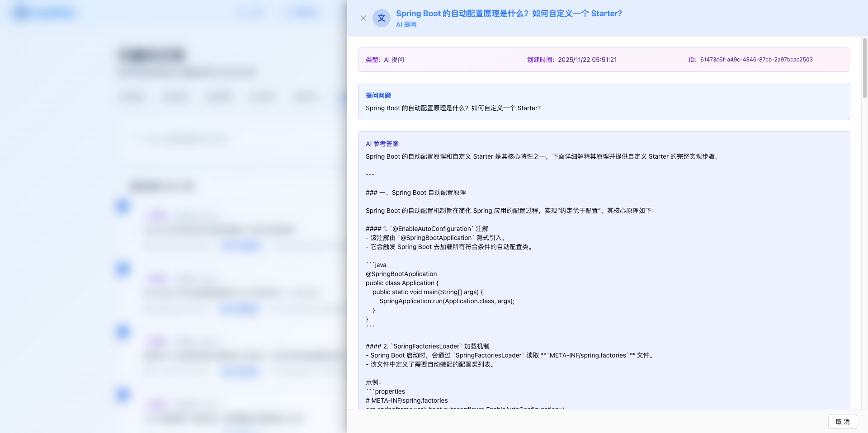This screenshot has height=433, width=868.
Task: Click the dialog title 'Spring Boot 的自动配置原理是什么?'
Action: [x=509, y=14]
